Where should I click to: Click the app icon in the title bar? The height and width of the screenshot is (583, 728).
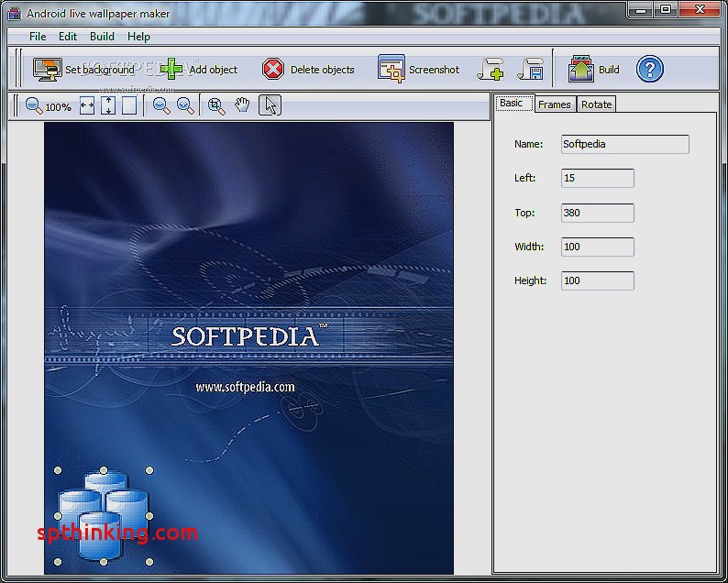[x=15, y=14]
